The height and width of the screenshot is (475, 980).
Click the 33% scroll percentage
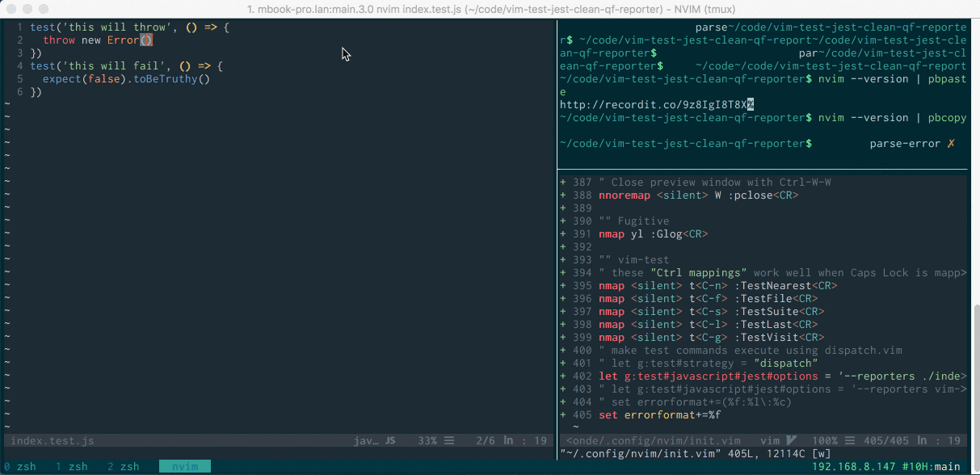[427, 441]
